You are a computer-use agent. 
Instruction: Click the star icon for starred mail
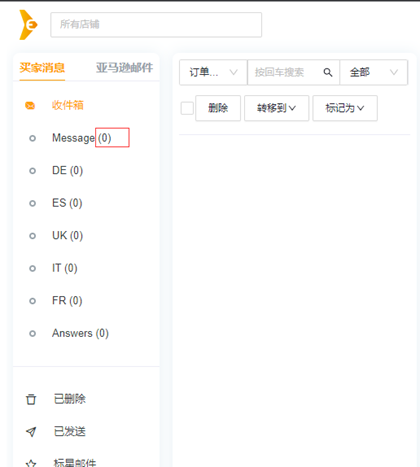[x=31, y=463]
